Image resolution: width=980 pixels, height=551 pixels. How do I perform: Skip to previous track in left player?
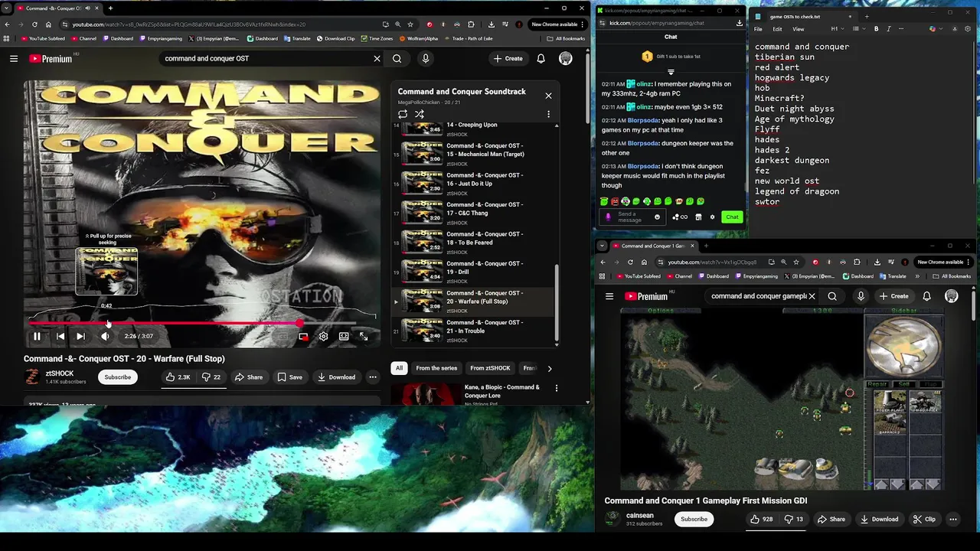tap(60, 336)
